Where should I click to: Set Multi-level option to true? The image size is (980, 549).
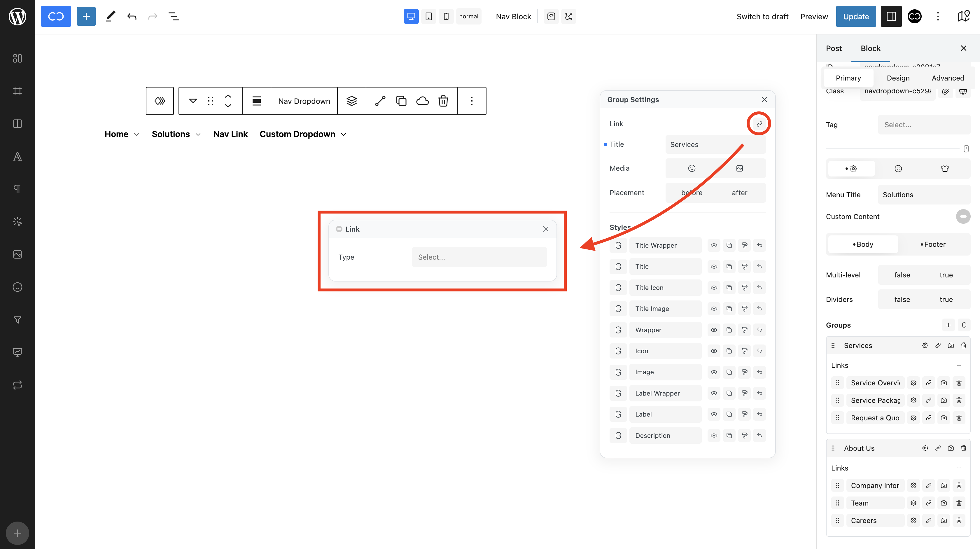coord(946,275)
